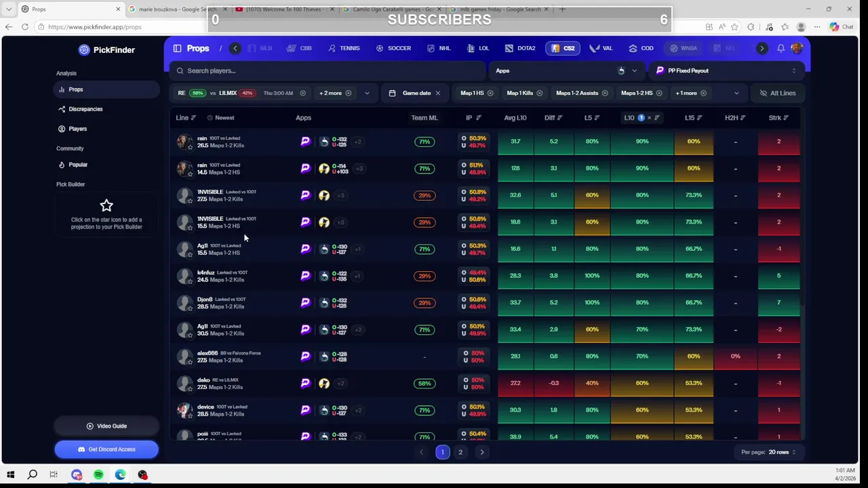868x488 pixels.
Task: Open Discrepancies in the sidebar
Action: 106,109
